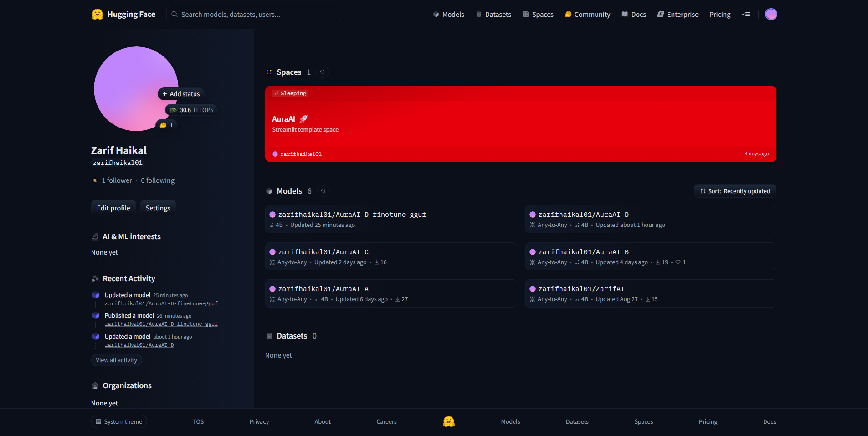Image resolution: width=868 pixels, height=436 pixels.
Task: Open the zarifhaikal01/AuraAI-C model card
Action: tap(390, 256)
